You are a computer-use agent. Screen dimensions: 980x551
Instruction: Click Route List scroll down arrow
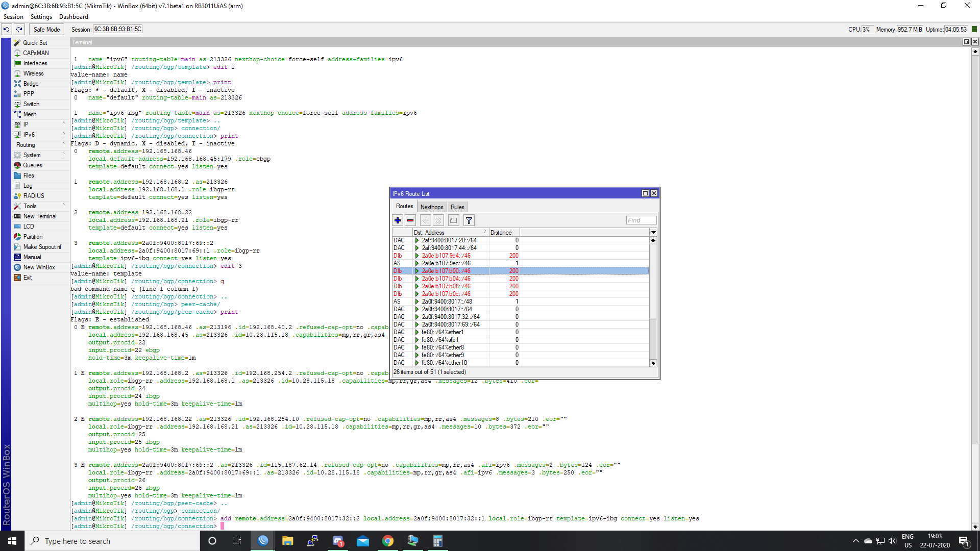point(653,363)
